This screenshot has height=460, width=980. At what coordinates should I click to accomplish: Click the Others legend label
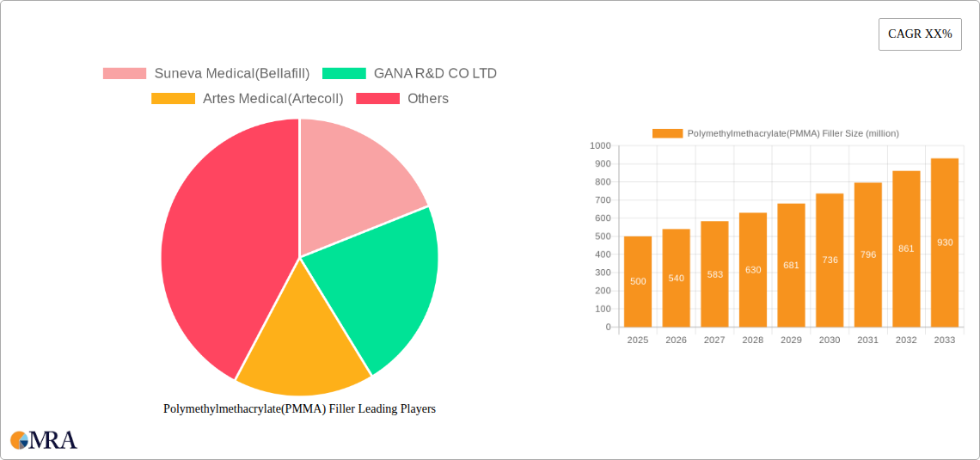coord(428,99)
